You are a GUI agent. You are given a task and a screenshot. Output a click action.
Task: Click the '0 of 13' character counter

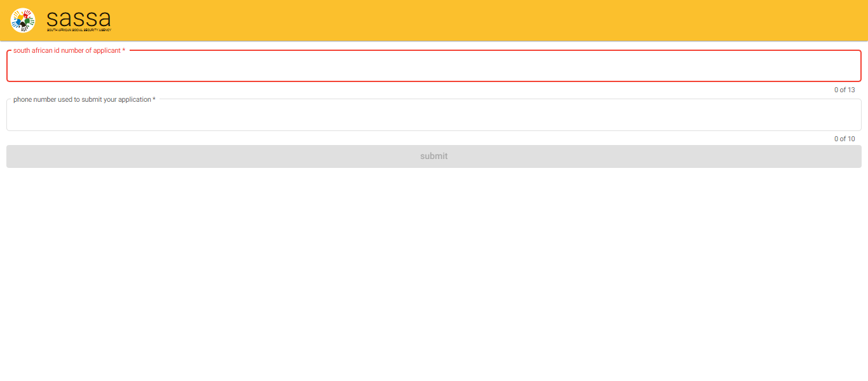click(844, 90)
